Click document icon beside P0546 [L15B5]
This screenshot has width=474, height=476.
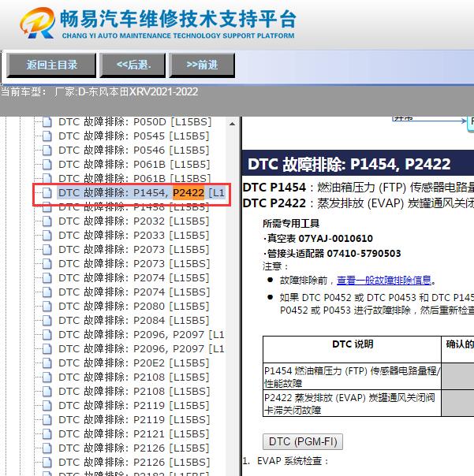[47, 150]
